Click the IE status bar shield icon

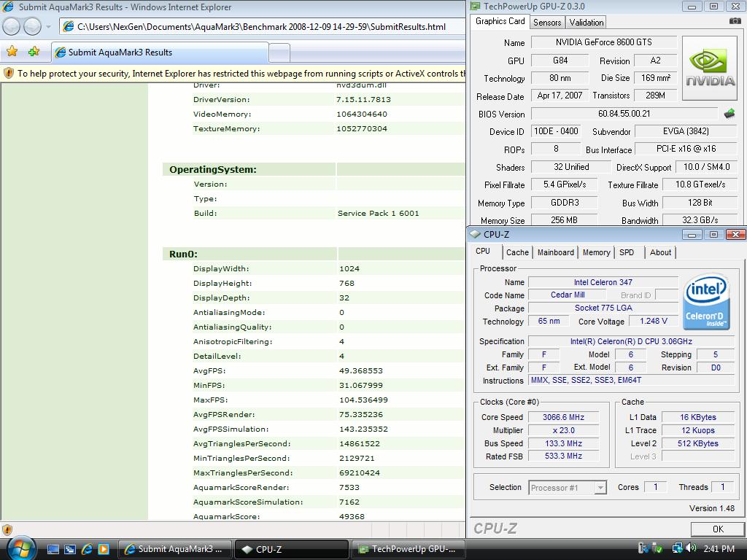coord(7,529)
